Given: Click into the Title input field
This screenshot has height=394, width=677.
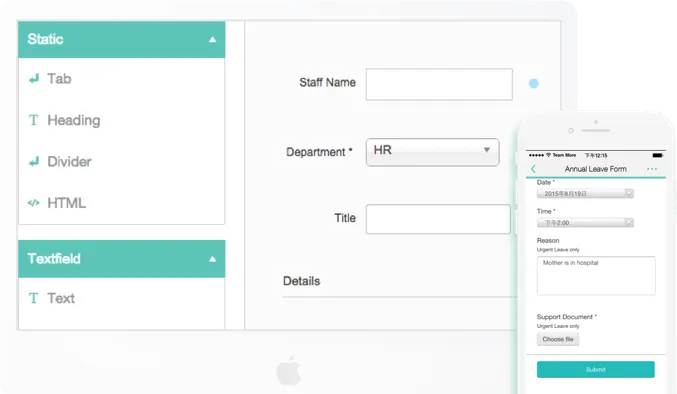Looking at the screenshot, I should pos(438,219).
